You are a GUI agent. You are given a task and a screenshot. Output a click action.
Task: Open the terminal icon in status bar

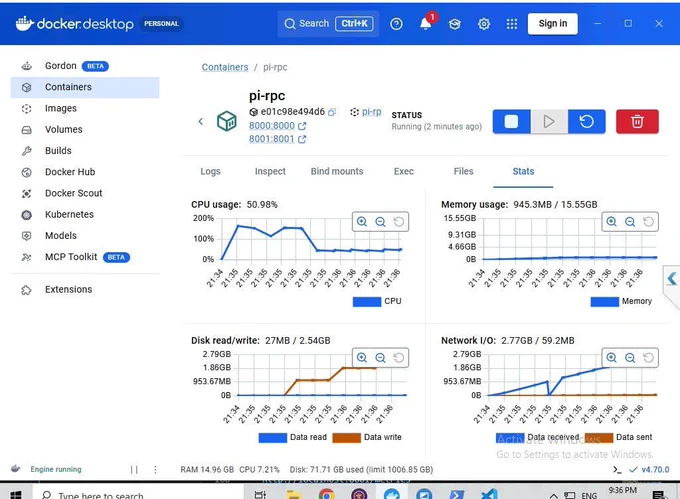tap(617, 470)
